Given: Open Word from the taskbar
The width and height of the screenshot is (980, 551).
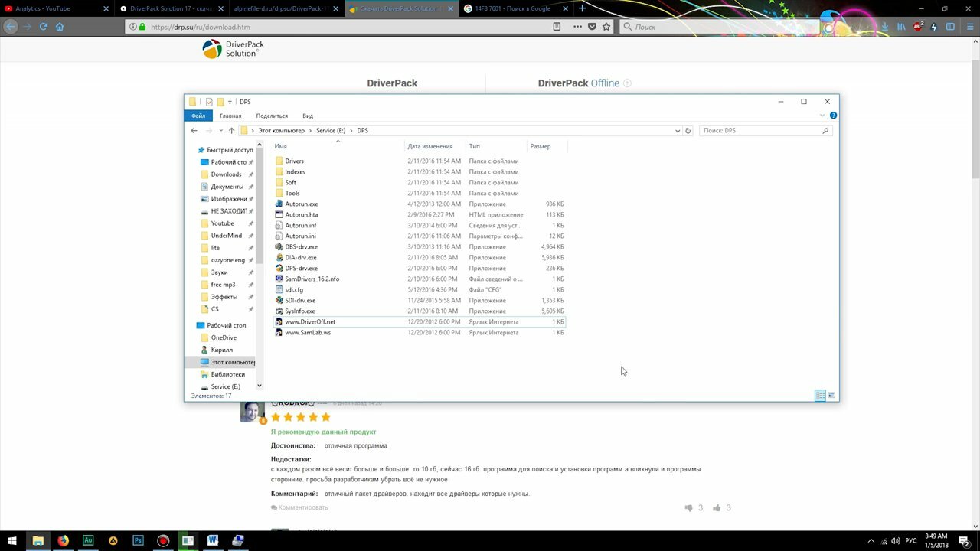Looking at the screenshot, I should [x=213, y=540].
